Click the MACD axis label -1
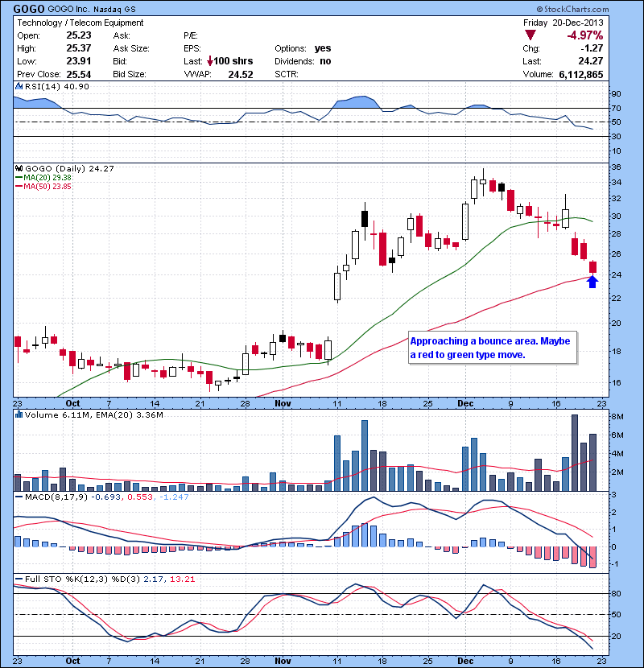Screen dimensions: 644x668 point(614,563)
